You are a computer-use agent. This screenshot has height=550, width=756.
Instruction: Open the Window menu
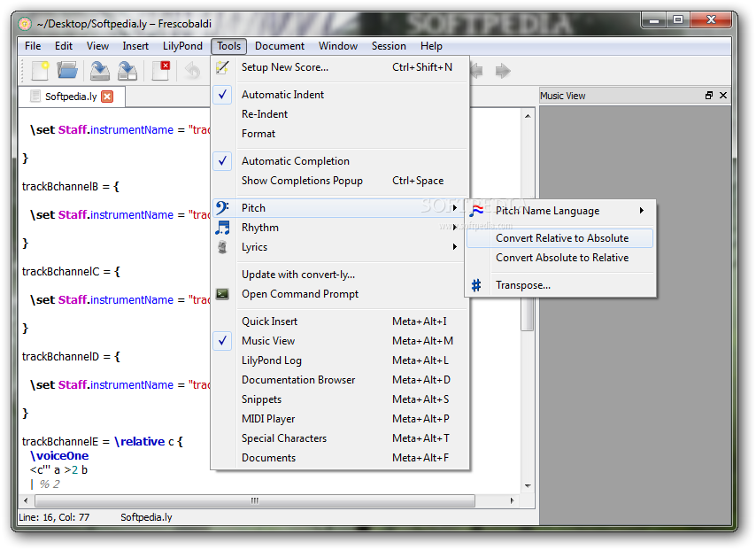(338, 46)
